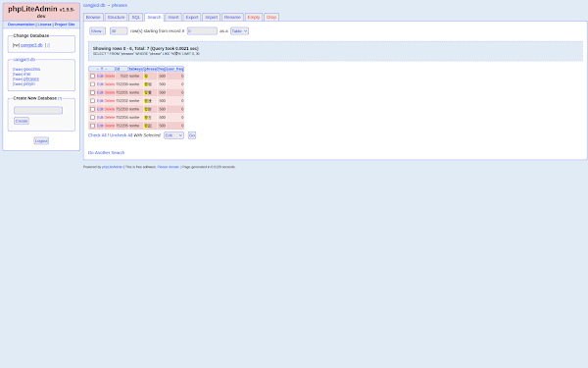Click Edit for row id 752204
Screen dimensions: 588x368
pos(100,118)
